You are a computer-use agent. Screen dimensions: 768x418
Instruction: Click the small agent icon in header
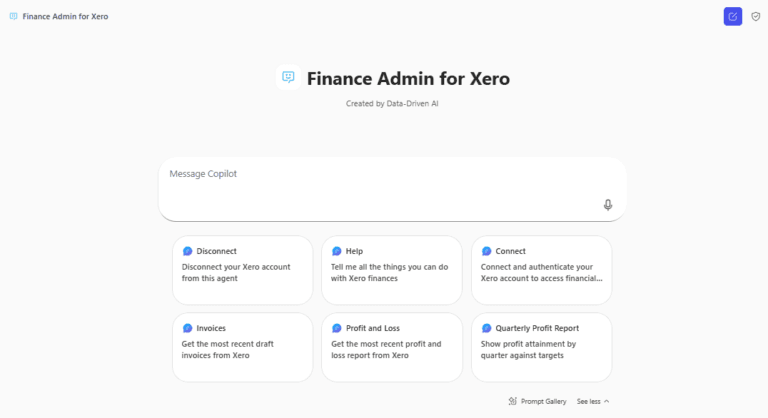tap(13, 16)
